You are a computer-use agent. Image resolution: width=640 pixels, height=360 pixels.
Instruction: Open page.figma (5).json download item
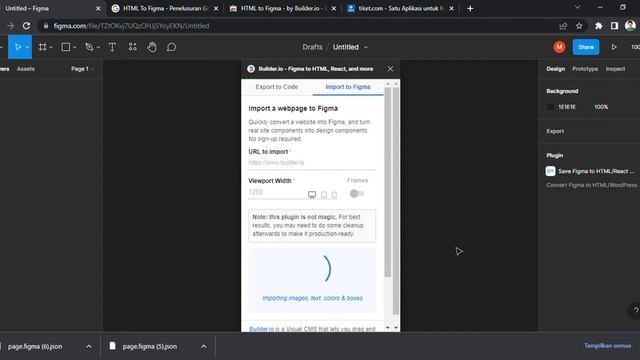coord(150,347)
